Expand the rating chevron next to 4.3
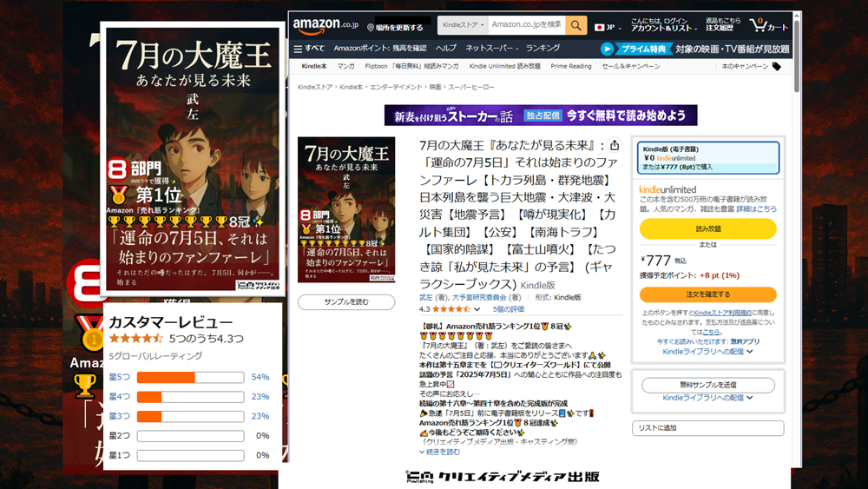The image size is (868, 489). pos(477,309)
